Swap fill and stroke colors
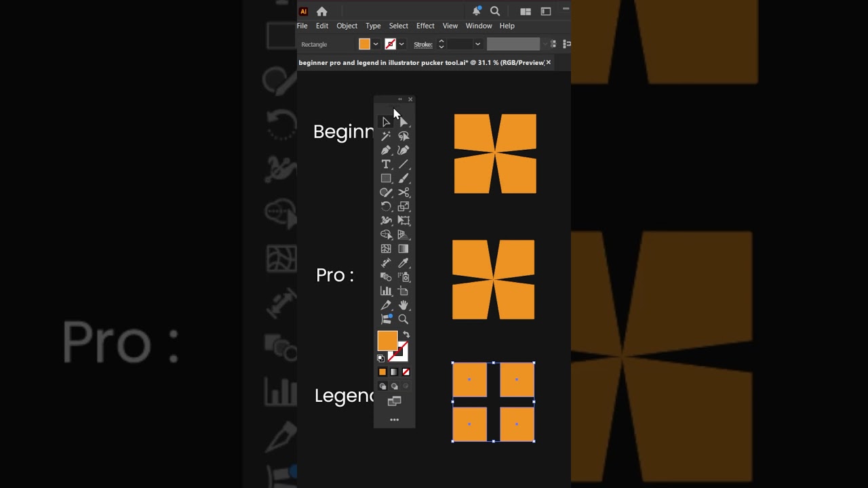This screenshot has height=488, width=868. coord(406,335)
